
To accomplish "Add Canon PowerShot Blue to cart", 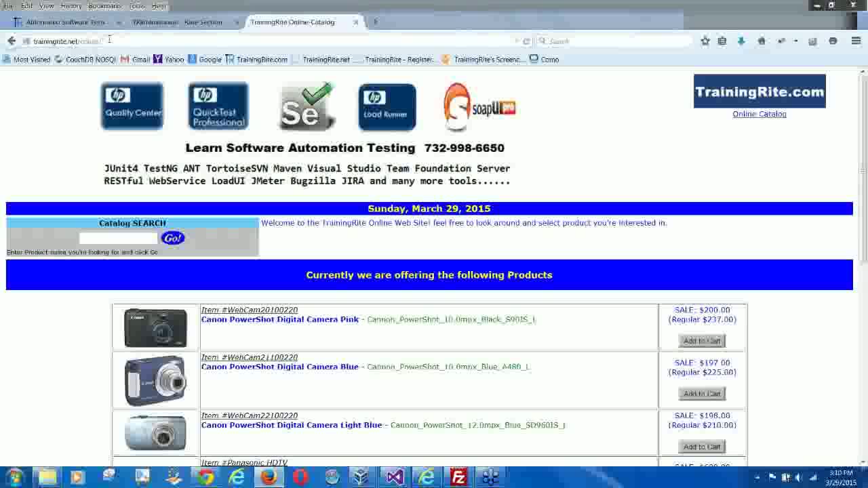I will tap(702, 394).
